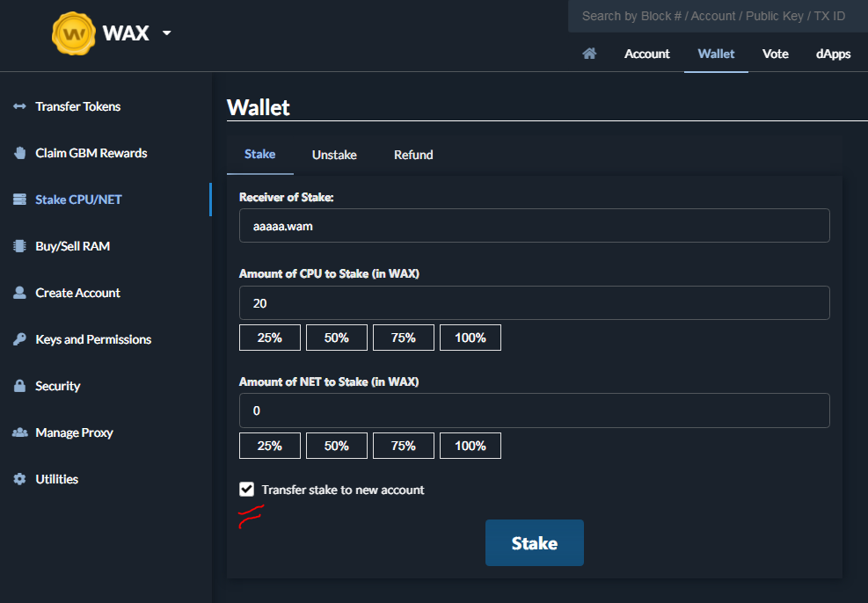Open Buy/Sell RAM section
Viewport: 868px width, 603px height.
(72, 246)
